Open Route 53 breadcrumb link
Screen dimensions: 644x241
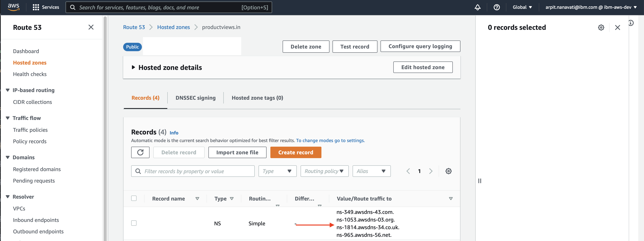(x=134, y=27)
